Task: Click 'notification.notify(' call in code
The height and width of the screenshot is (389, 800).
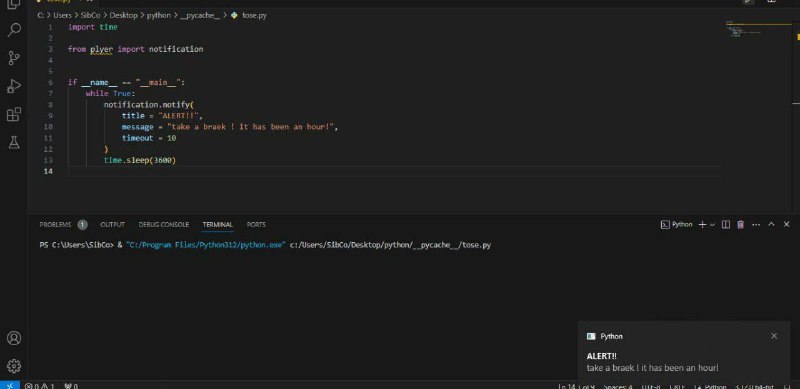Action: coord(149,105)
